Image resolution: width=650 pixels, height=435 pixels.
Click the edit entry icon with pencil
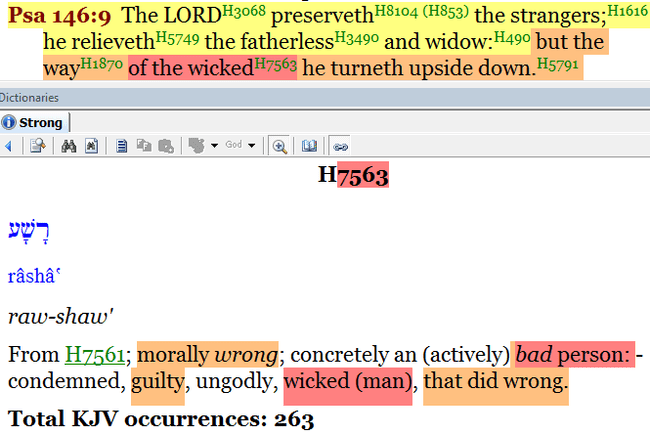tap(37, 146)
